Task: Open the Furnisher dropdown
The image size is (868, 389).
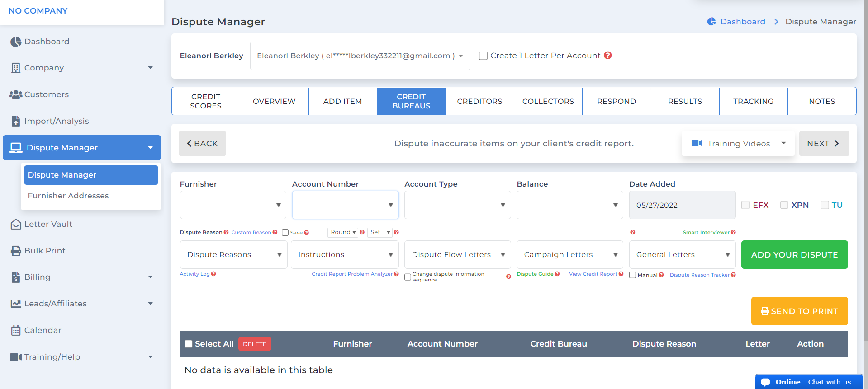Action: (233, 205)
